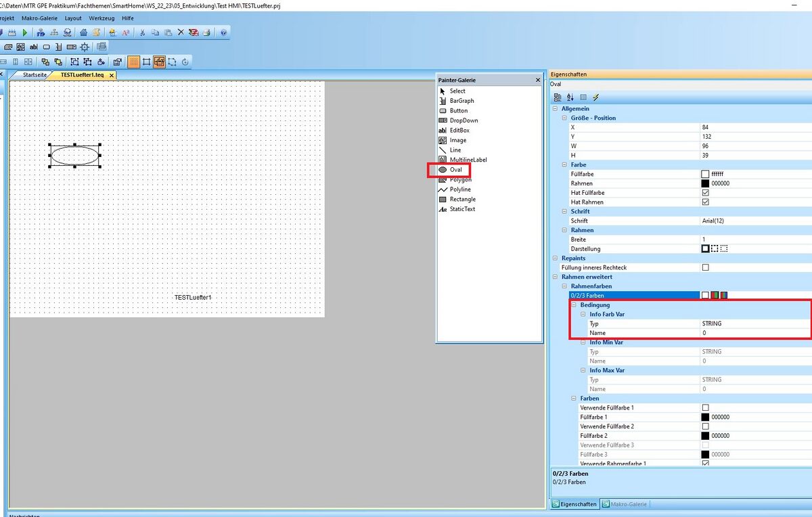Select StaticText in the Painter-Galerie list
This screenshot has height=517, width=812.
coord(462,209)
